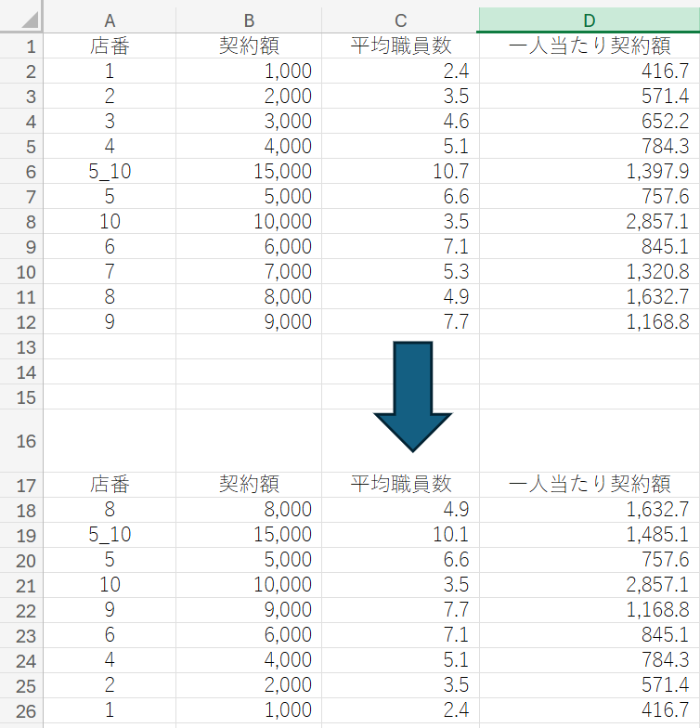This screenshot has width=700, height=728.
Task: Select the row 26 header
Action: [x=21, y=709]
